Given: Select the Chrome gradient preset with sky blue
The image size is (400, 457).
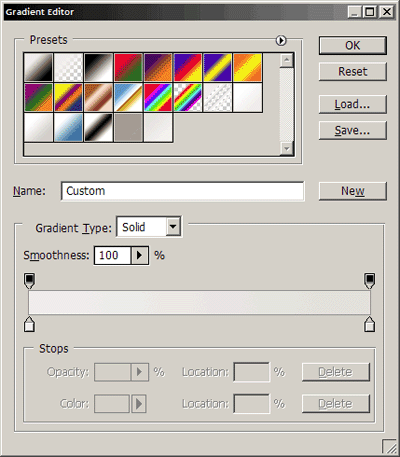Looking at the screenshot, I should tap(128, 97).
